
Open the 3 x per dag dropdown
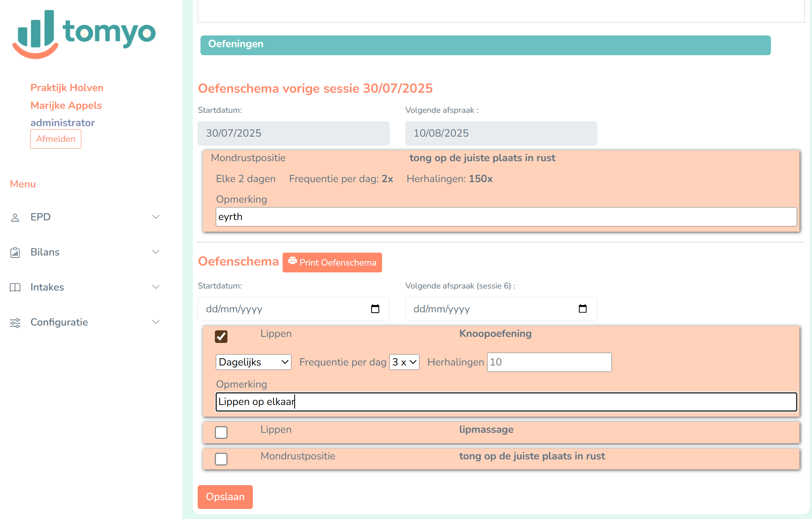pyautogui.click(x=404, y=362)
